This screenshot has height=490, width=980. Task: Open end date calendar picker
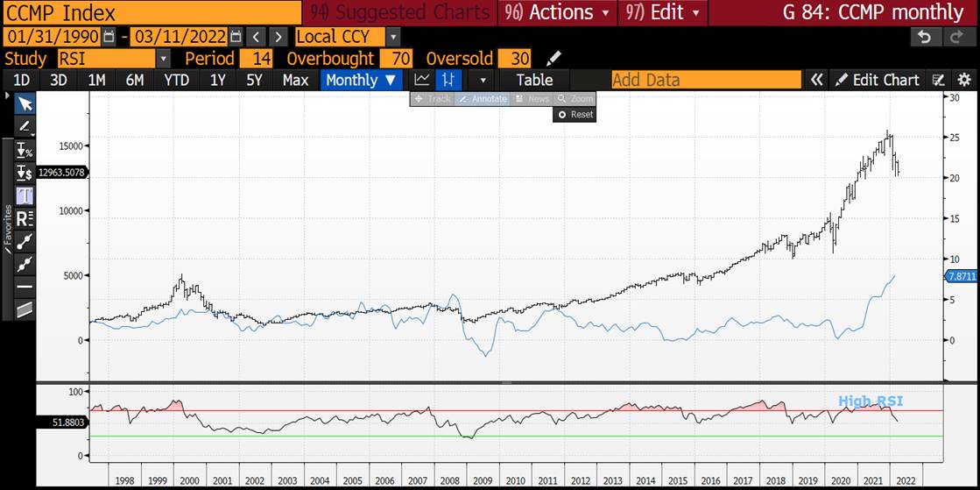point(236,37)
